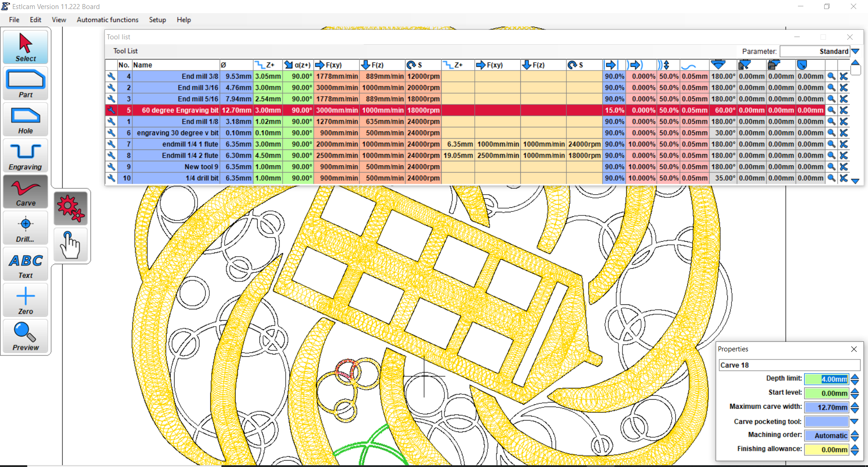Open the Edit menu
The width and height of the screenshot is (868, 467).
click(x=36, y=20)
